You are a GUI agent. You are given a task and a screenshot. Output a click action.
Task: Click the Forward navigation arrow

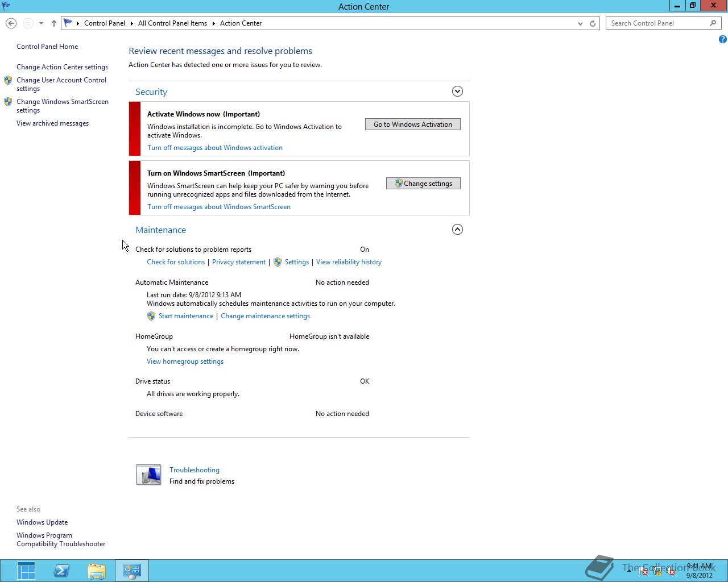pos(28,23)
